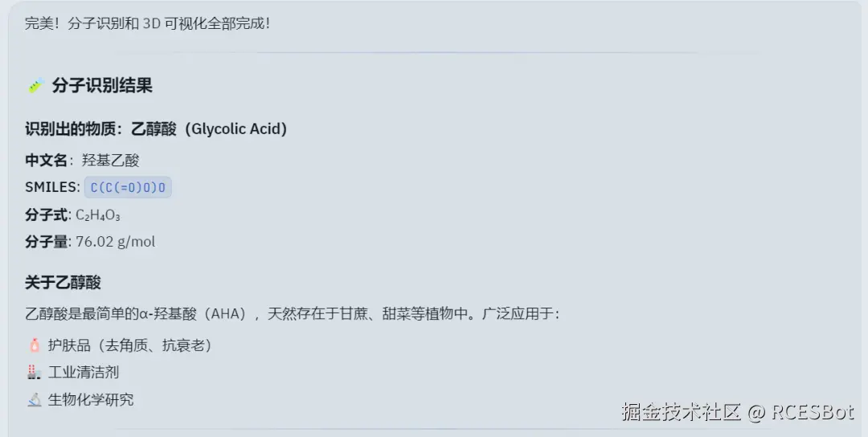Click the molecular formula C₂H₄O₃

[98, 214]
